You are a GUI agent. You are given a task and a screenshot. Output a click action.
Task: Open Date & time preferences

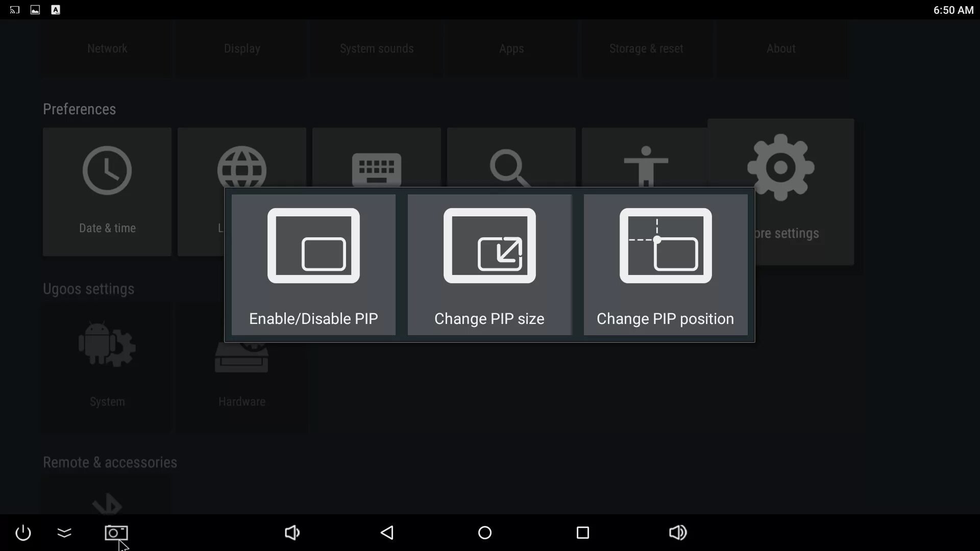(x=107, y=191)
